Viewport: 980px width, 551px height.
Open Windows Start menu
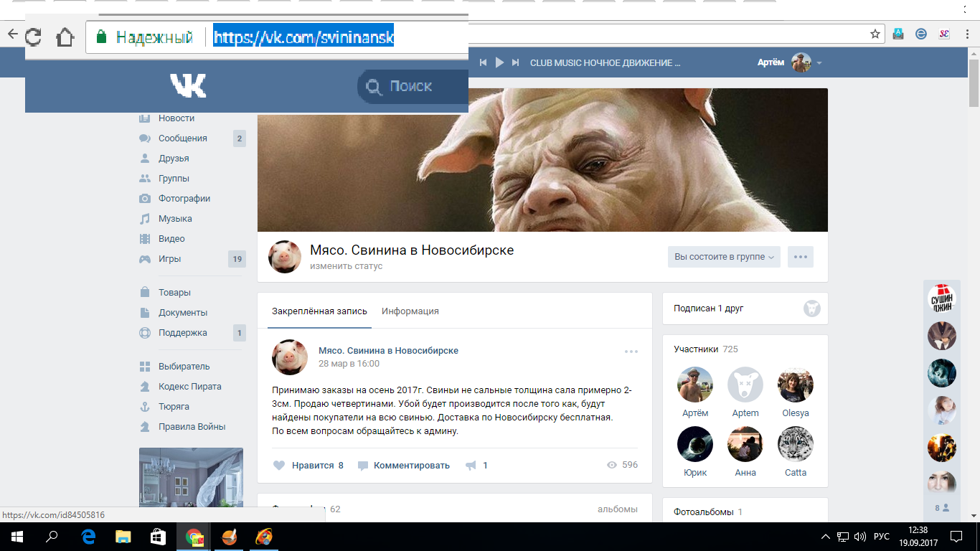[16, 536]
